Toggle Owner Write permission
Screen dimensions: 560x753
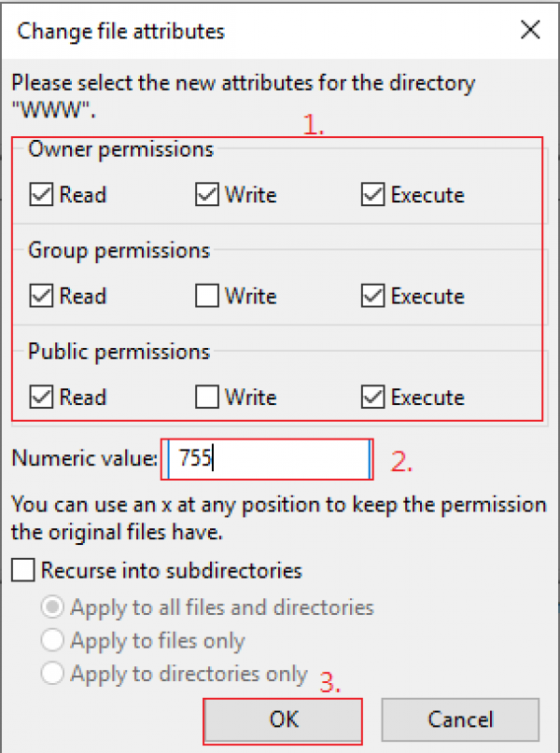(x=207, y=195)
